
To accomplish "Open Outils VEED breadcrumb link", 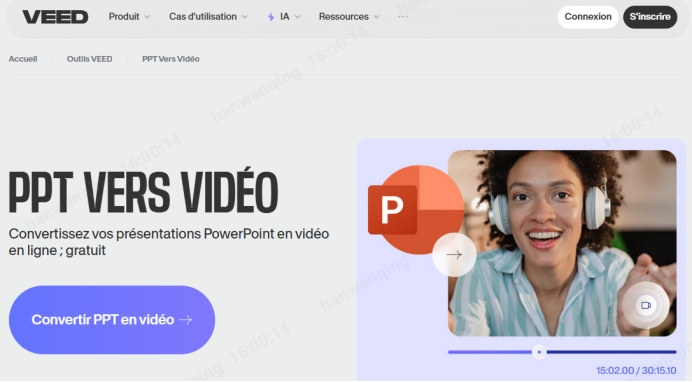I will (x=89, y=59).
